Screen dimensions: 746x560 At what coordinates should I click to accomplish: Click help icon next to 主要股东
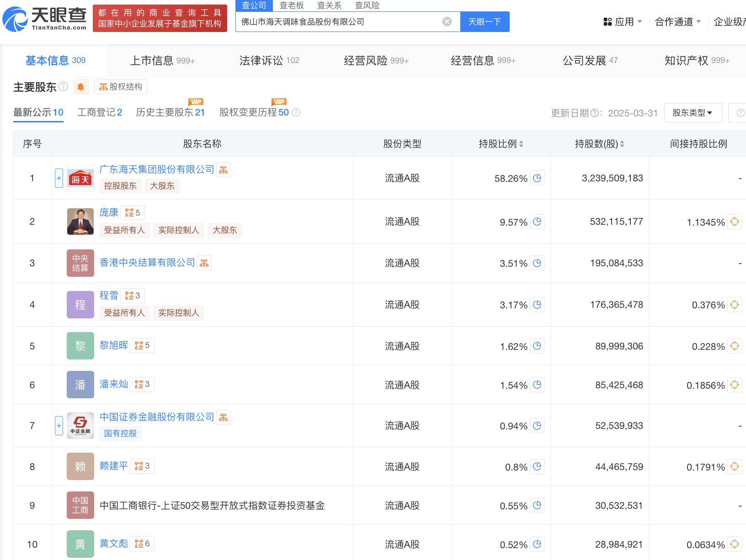[x=64, y=87]
